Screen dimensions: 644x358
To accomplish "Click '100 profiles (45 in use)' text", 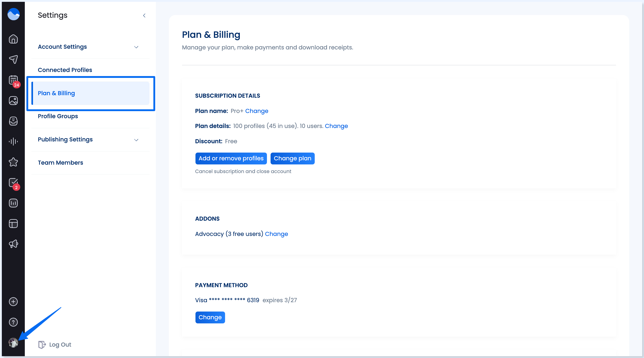I will pos(266,126).
